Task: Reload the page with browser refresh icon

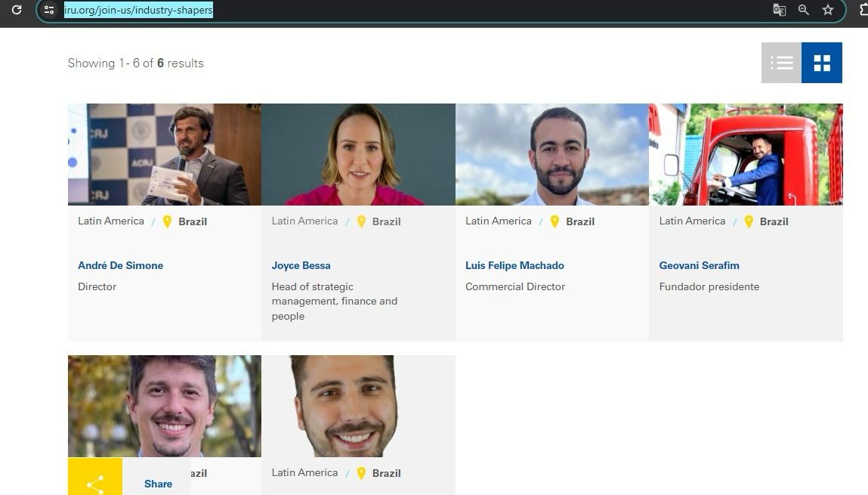Action: pyautogui.click(x=16, y=10)
